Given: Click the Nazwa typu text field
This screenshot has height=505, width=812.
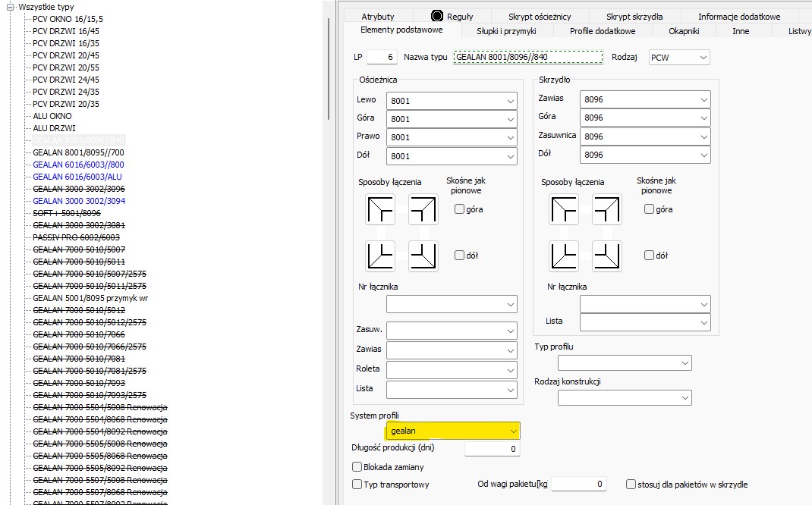Looking at the screenshot, I should [528, 57].
